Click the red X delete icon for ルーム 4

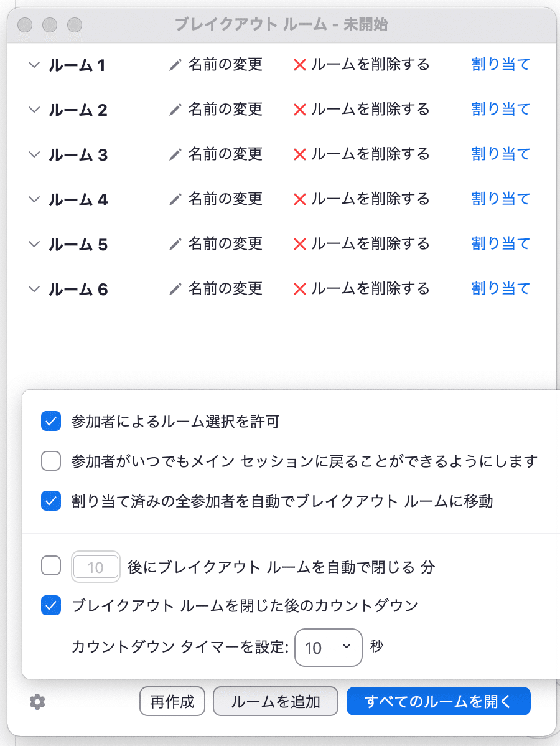coord(299,199)
